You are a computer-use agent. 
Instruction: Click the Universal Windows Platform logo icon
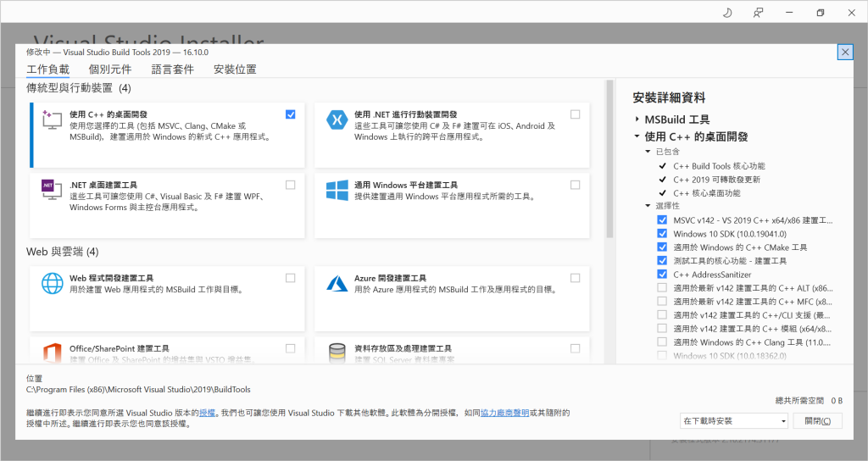tap(337, 190)
